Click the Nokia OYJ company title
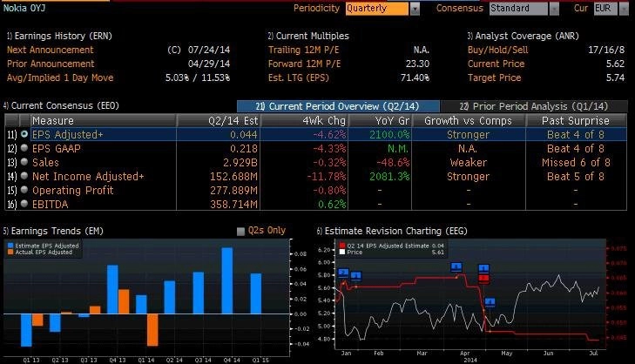Viewport: 635px width, 364px height. coord(24,8)
